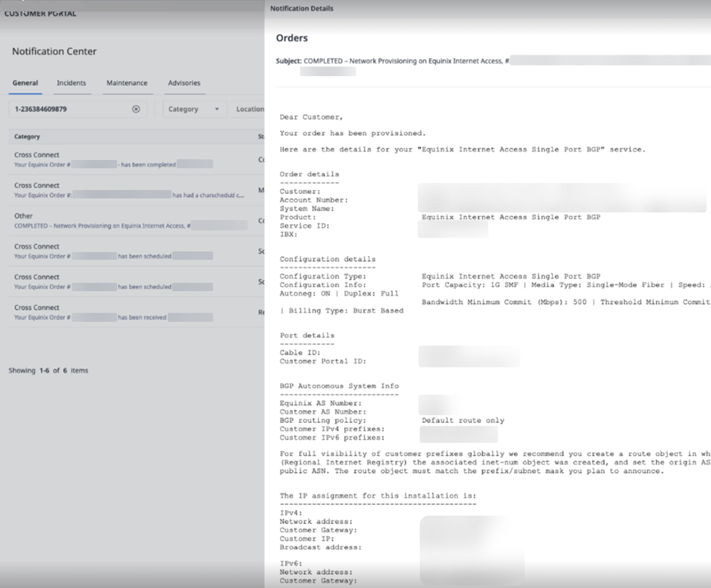
Task: Click the 'Broadcast address:' label
Action: pyautogui.click(x=321, y=547)
